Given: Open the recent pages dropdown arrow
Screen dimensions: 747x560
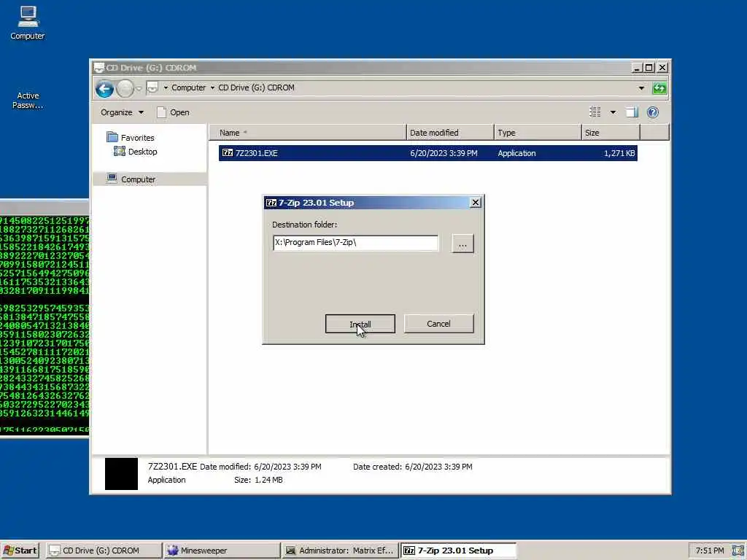Looking at the screenshot, I should pyautogui.click(x=139, y=88).
